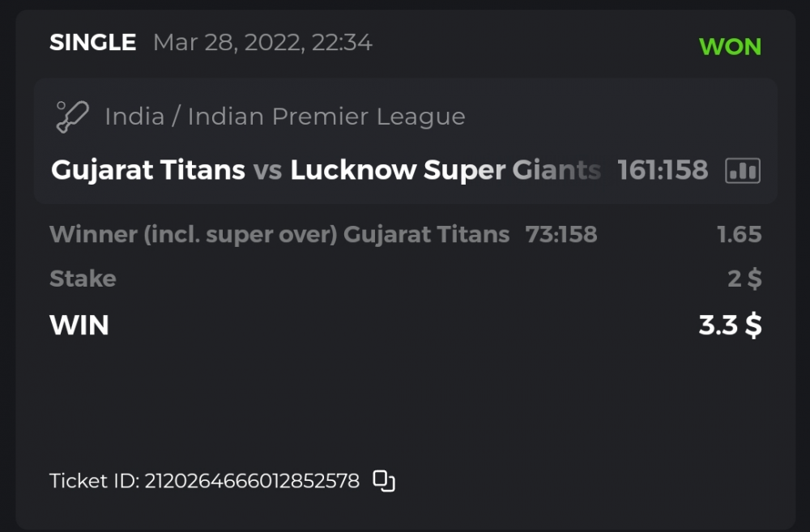Copy the ticket ID with copy icon
This screenshot has width=810, height=532.
tap(384, 481)
